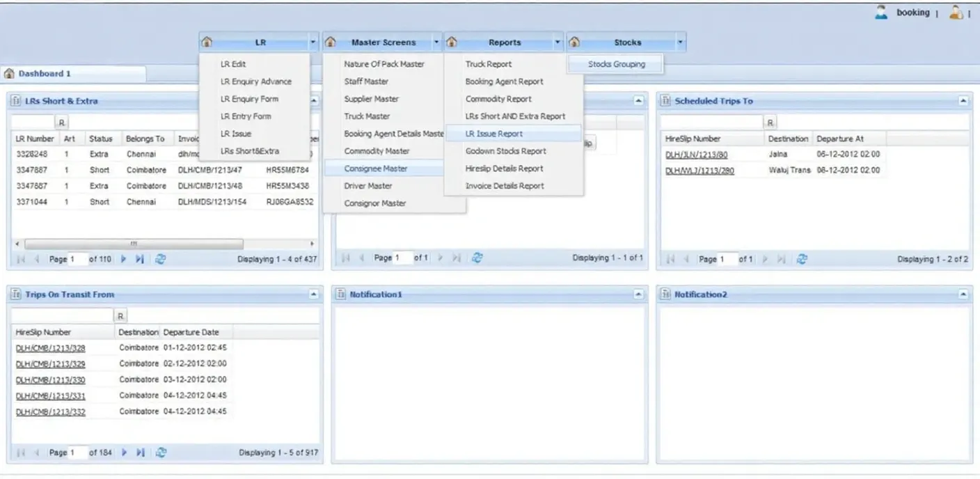Select Consignee Master from Master Screens menu

coord(377,168)
